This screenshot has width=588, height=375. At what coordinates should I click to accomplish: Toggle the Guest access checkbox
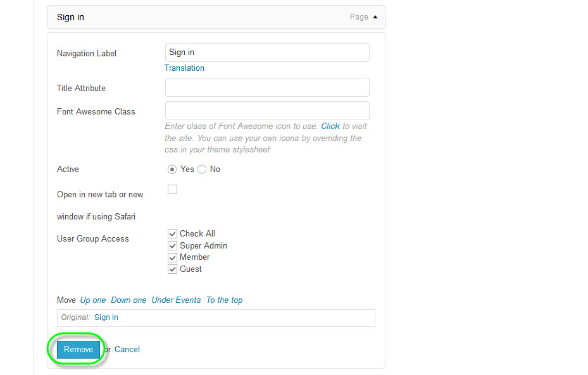click(x=172, y=269)
